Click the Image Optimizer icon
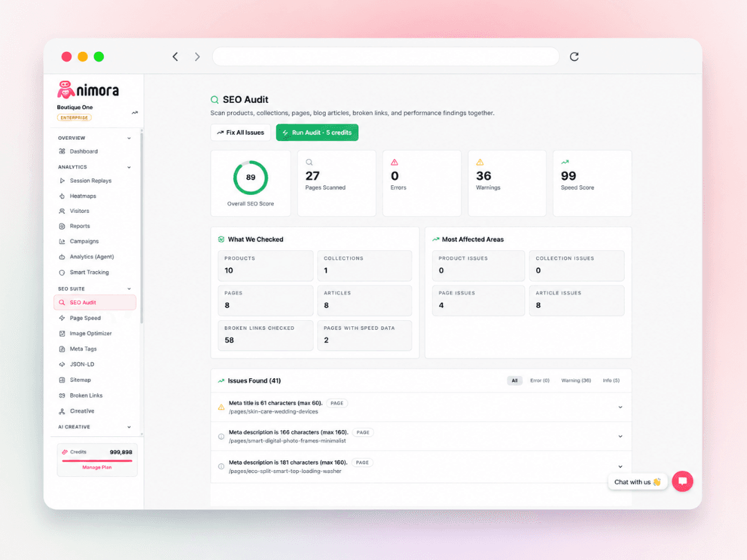The height and width of the screenshot is (560, 747). click(x=62, y=333)
